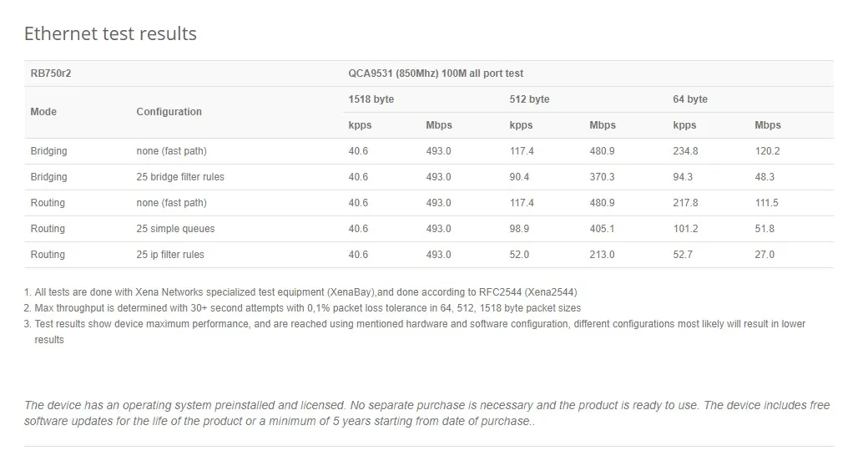Click the 27.0 Mbps value

(765, 255)
